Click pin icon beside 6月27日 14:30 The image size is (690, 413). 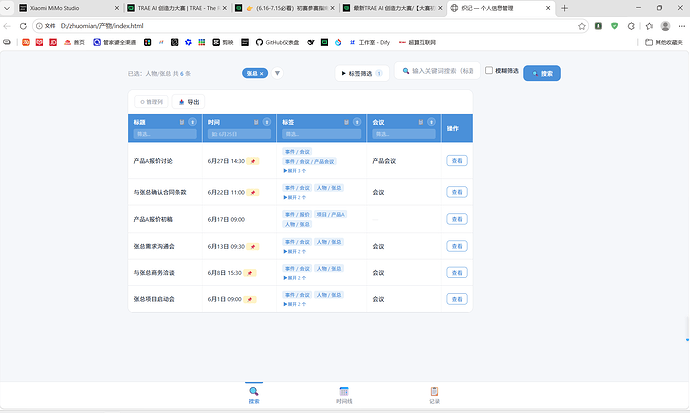pyautogui.click(x=253, y=161)
